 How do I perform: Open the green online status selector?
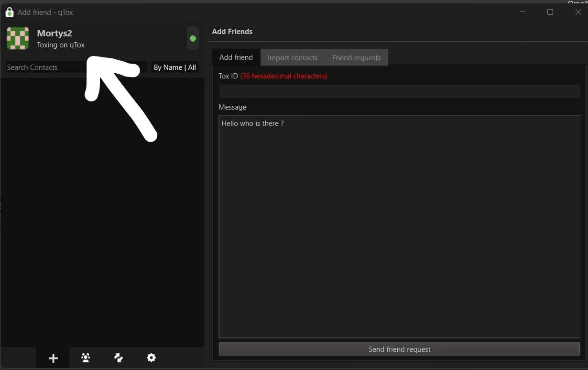coord(193,38)
